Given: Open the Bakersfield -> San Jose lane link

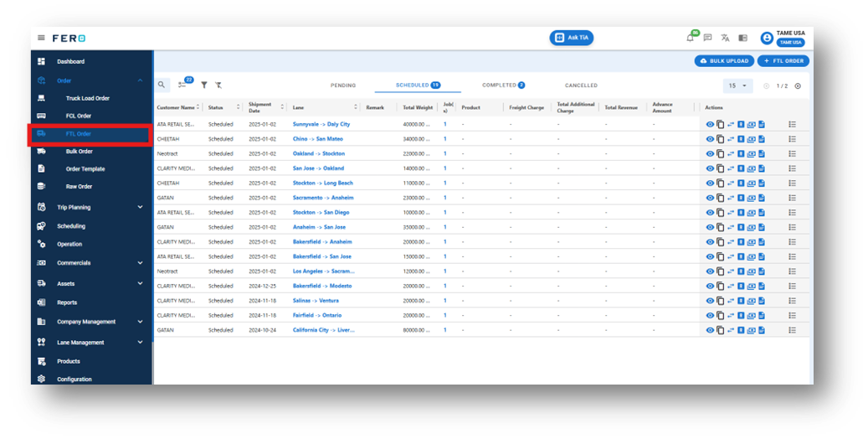Looking at the screenshot, I should [321, 256].
